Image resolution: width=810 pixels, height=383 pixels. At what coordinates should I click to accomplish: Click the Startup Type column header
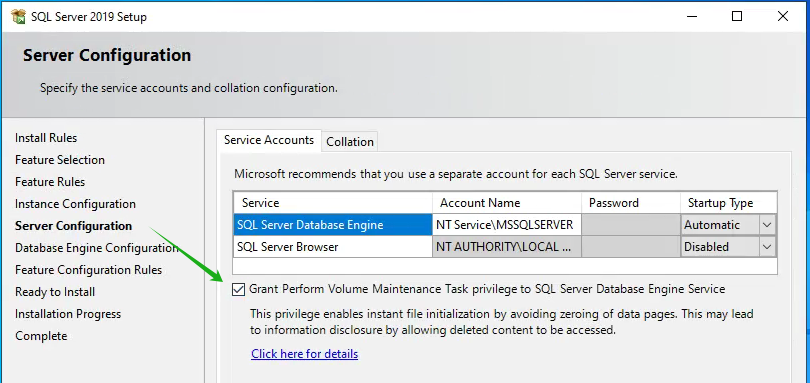729,203
